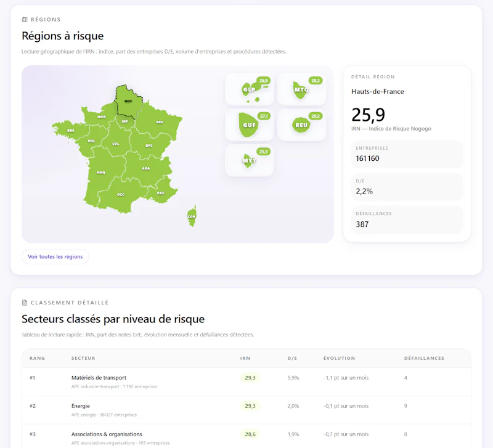Screen dimensions: 493x448
Task: Click the Hauts-de-France region title
Action: (x=378, y=91)
